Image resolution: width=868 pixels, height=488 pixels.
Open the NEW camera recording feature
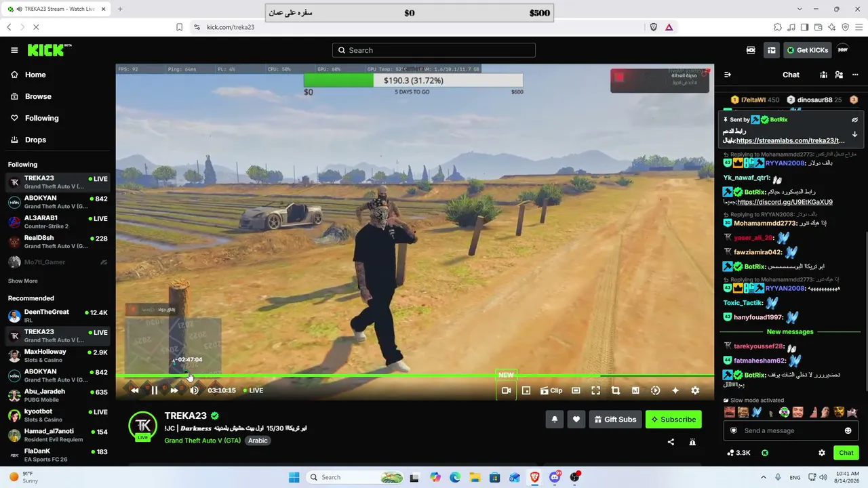(506, 390)
